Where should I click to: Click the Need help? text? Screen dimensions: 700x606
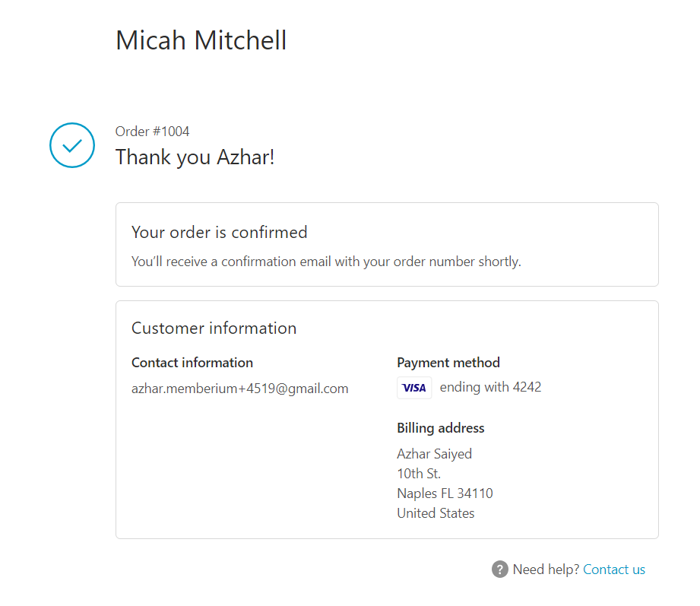point(546,570)
